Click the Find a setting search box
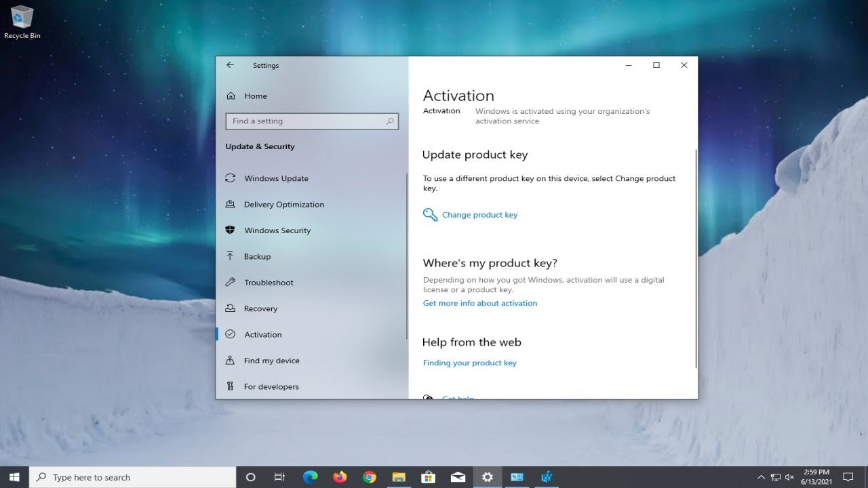 pyautogui.click(x=312, y=121)
